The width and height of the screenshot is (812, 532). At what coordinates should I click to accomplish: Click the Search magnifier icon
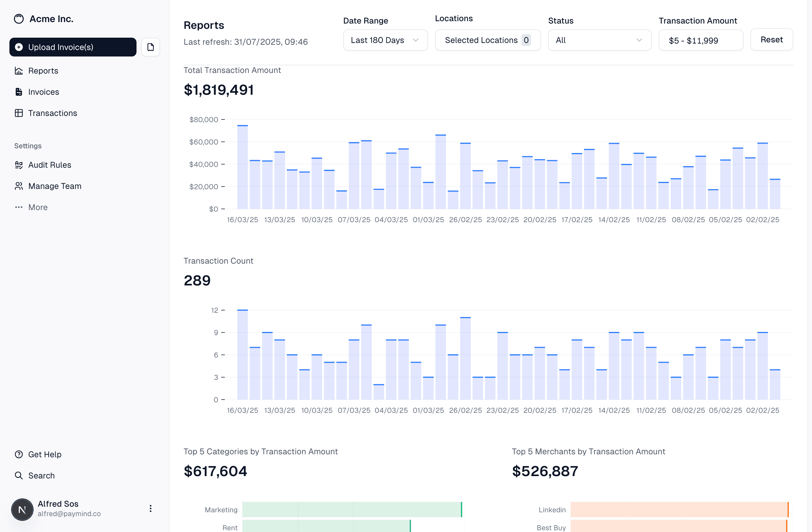(x=19, y=475)
